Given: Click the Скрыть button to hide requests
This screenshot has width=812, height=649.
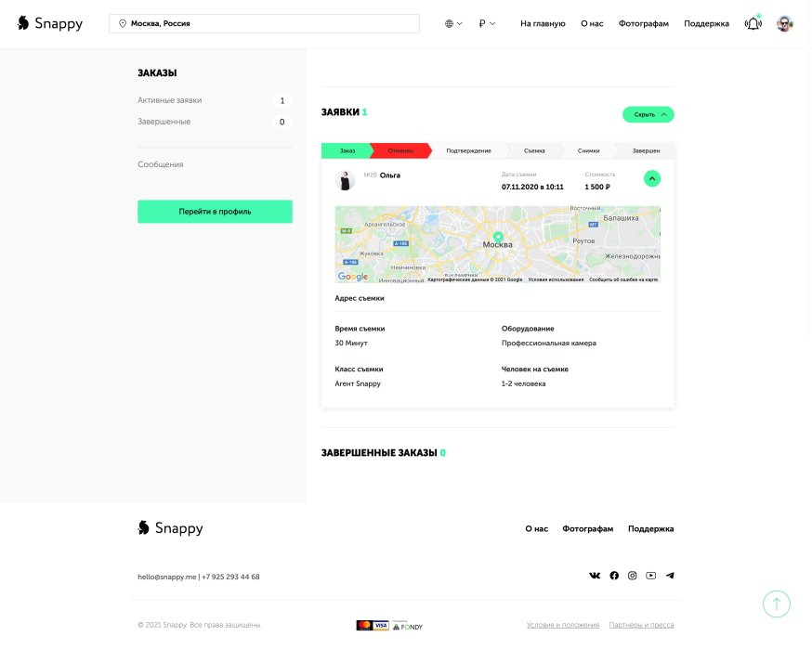Looking at the screenshot, I should [648, 114].
